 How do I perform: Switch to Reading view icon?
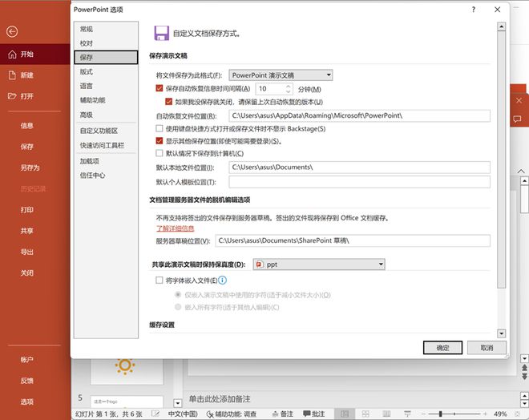coord(386,414)
